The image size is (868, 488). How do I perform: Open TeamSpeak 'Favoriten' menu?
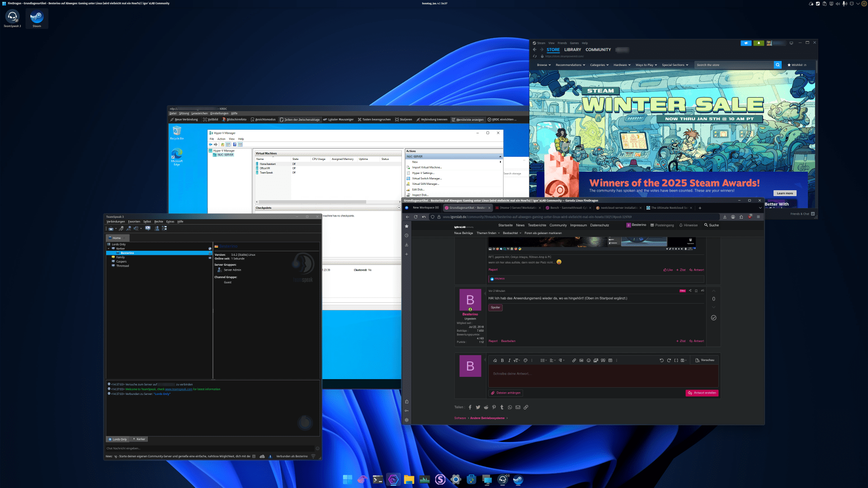(x=134, y=222)
